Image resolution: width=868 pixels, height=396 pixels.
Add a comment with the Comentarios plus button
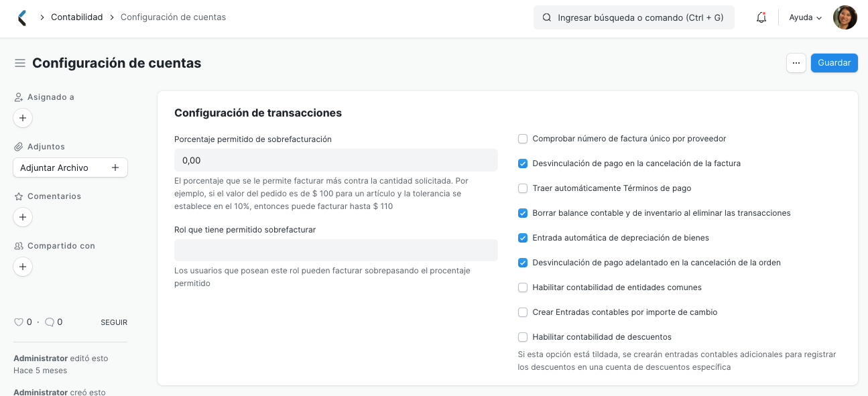click(23, 217)
